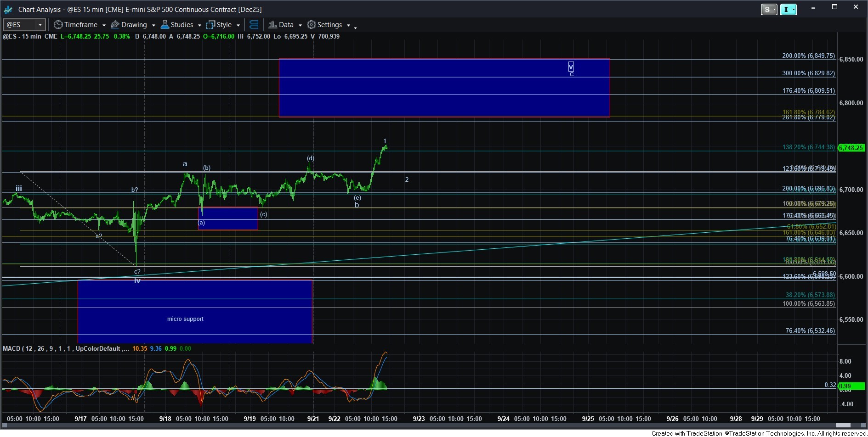
Task: Click the 6,800.00 price axis label
Action: point(851,103)
